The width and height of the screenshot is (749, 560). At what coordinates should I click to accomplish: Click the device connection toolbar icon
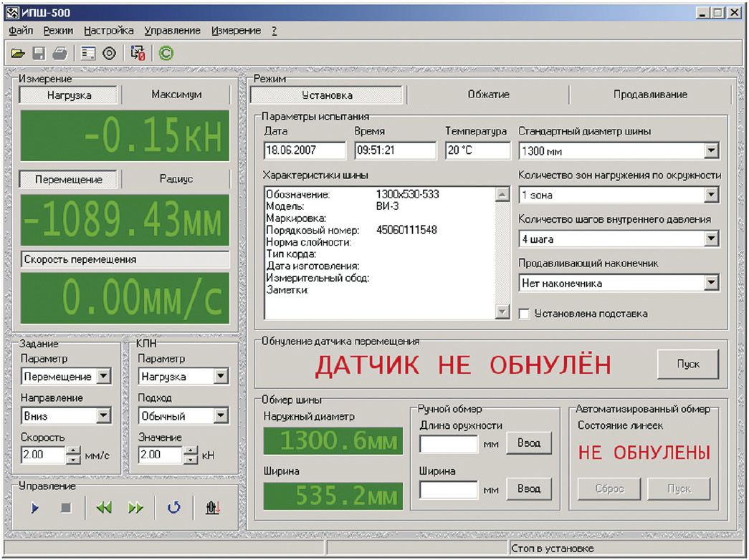click(x=138, y=53)
